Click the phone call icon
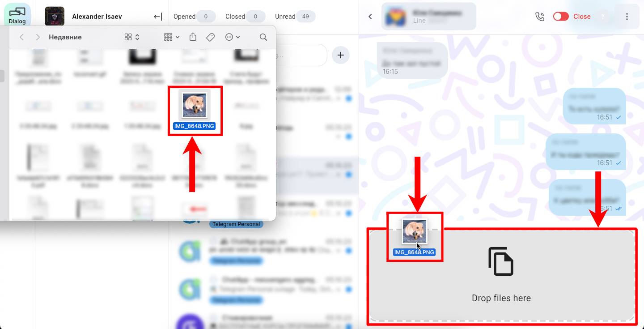The width and height of the screenshot is (644, 329). tap(540, 17)
